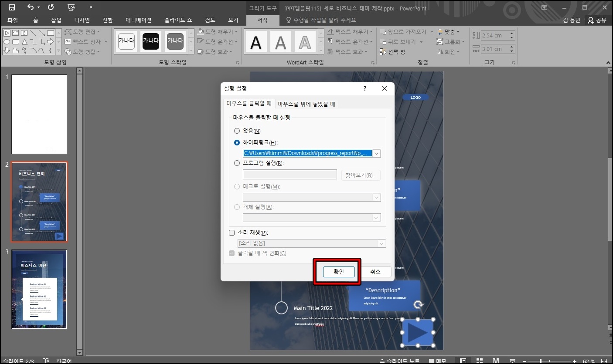Select slide 1 thumbnail
The width and height of the screenshot is (613, 364).
(x=39, y=114)
